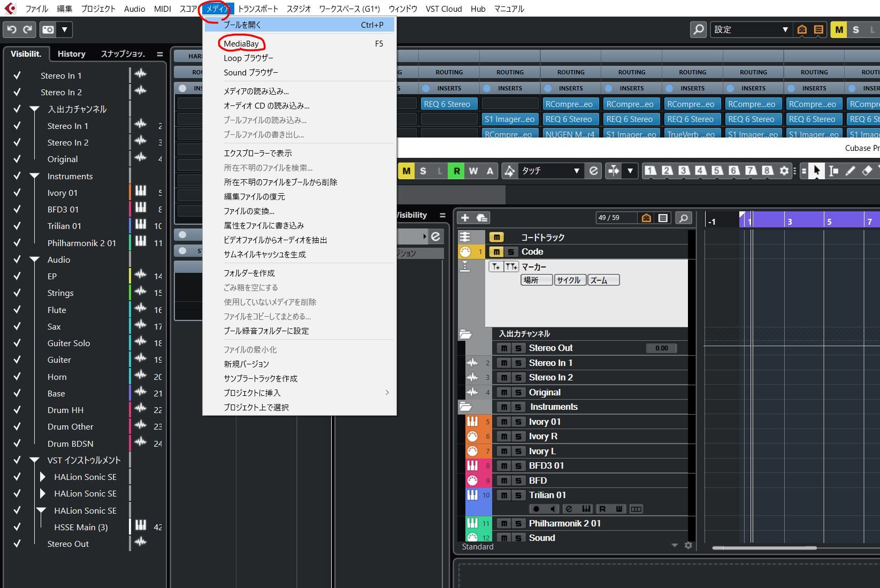880x588 pixels.
Task: Expand the first HALion Sonic SE entry
Action: point(43,477)
